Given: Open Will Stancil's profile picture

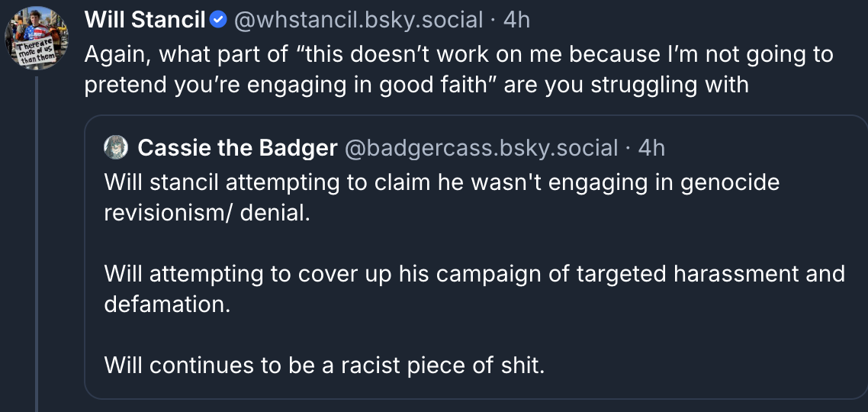Looking at the screenshot, I should coord(37,37).
